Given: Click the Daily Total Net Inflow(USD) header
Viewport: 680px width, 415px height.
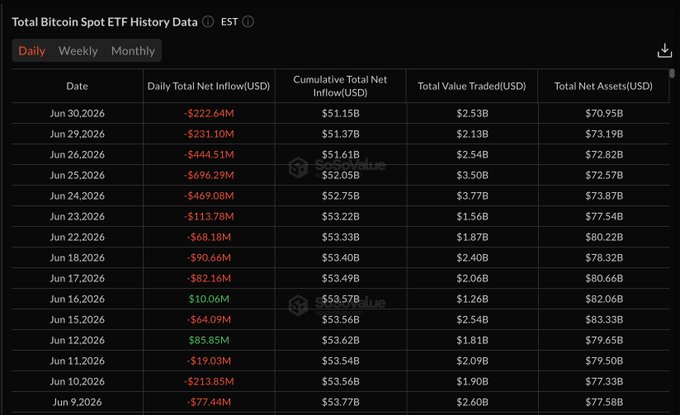Looking at the screenshot, I should tap(209, 86).
